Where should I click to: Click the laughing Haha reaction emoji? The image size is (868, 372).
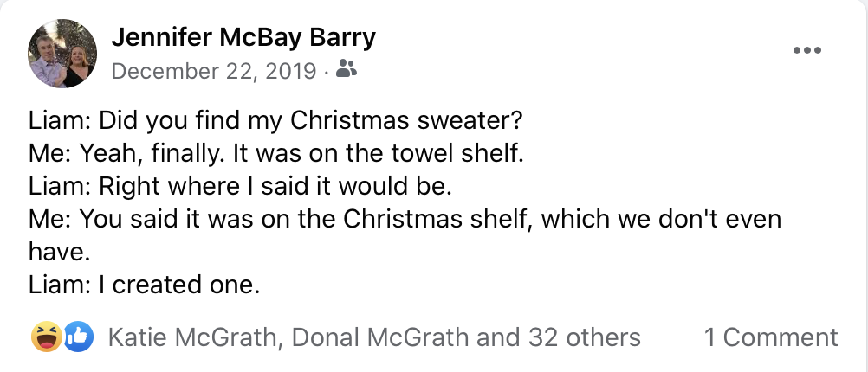pos(45,337)
